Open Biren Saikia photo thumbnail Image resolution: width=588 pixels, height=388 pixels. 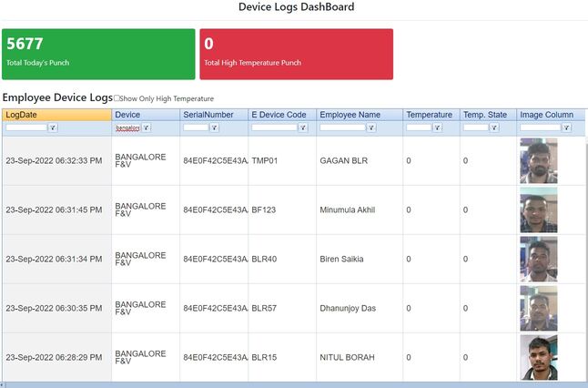[539, 259]
